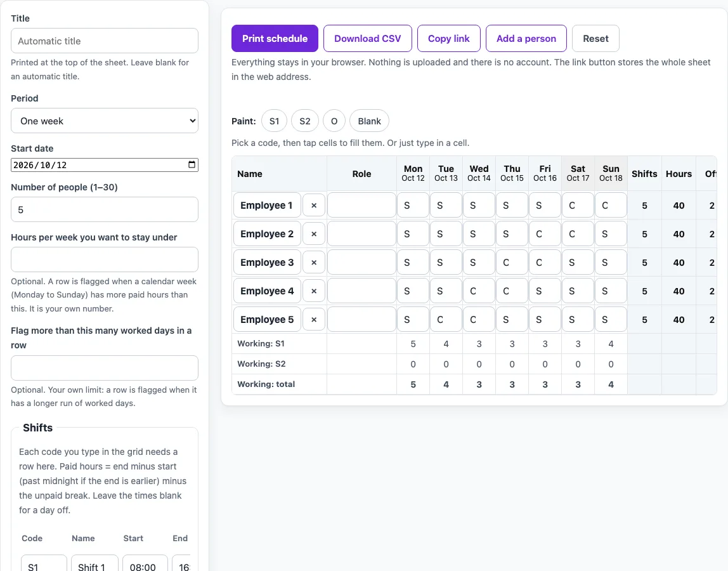Viewport: 728px width, 571px height.
Task: Click the Working: total row label
Action: [266, 384]
